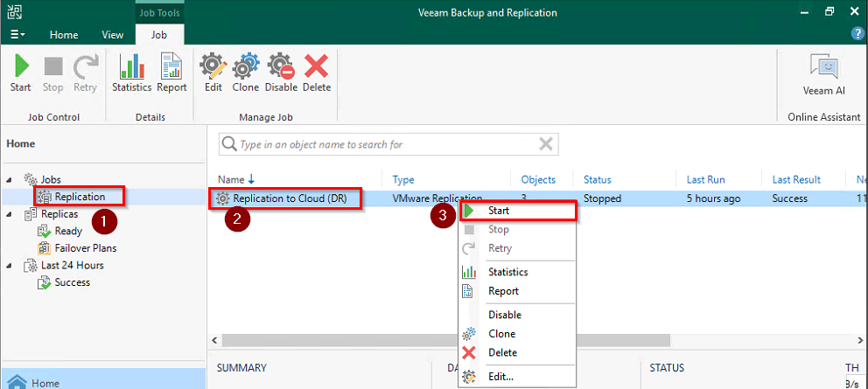This screenshot has height=389, width=868.
Task: Click the Edit job ribbon icon
Action: [213, 73]
